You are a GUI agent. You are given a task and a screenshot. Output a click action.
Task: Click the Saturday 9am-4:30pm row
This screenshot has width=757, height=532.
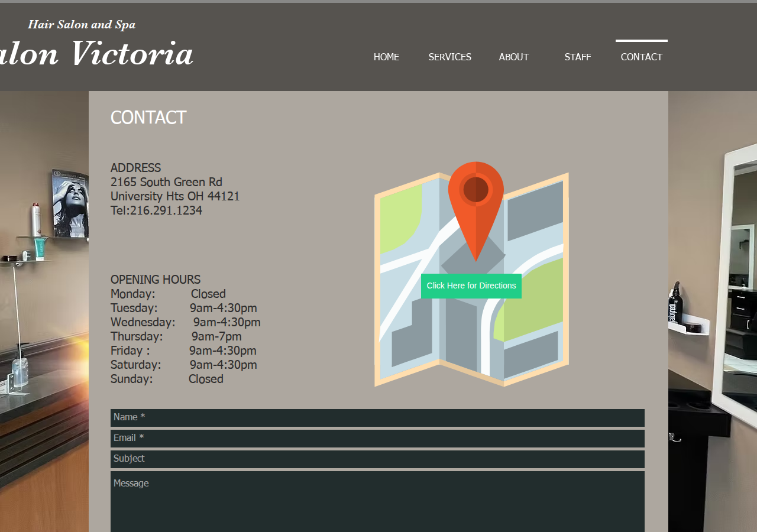184,365
